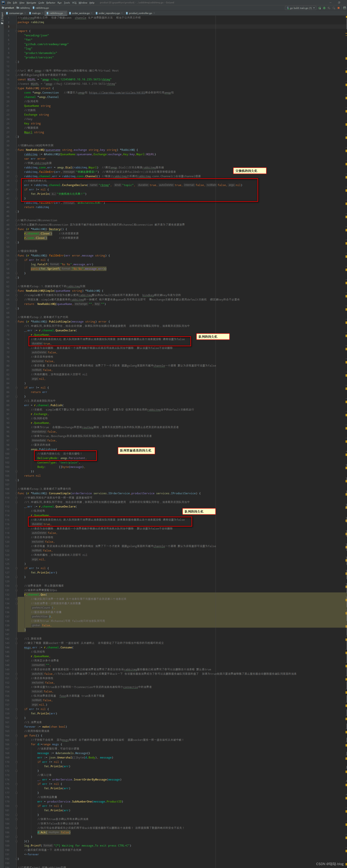Collapse the import block fold marker

[x=16, y=31]
